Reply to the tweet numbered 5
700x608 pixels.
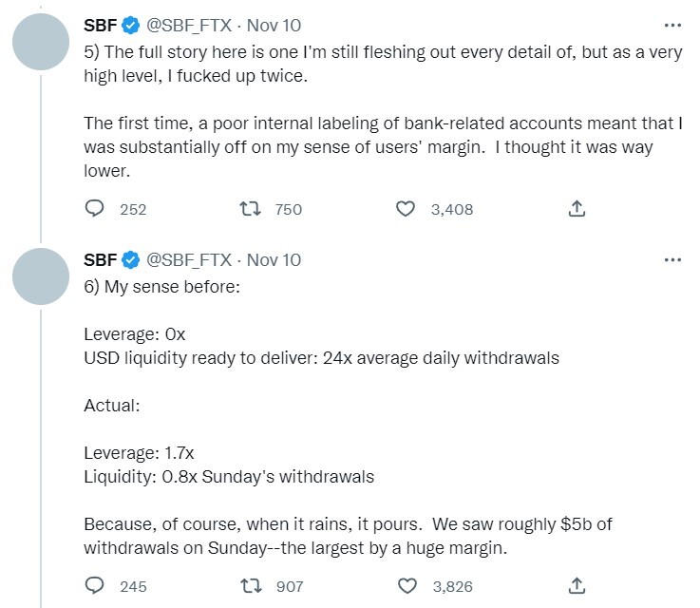[x=95, y=209]
